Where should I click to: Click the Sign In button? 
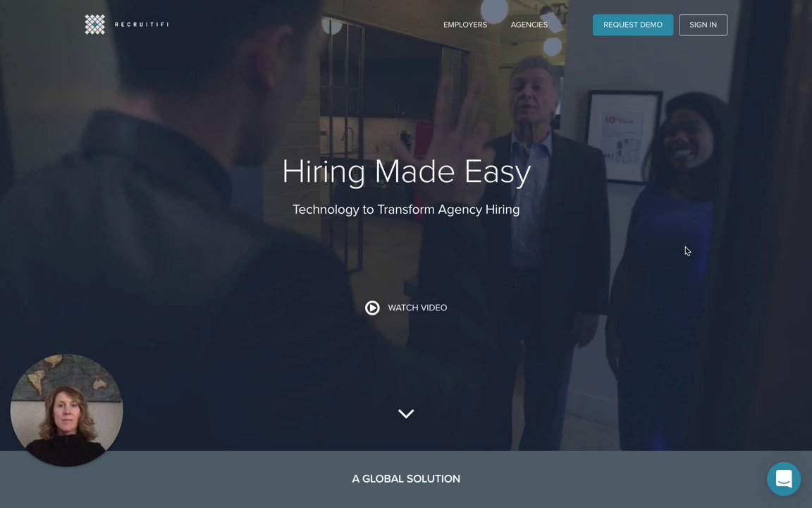click(x=703, y=25)
